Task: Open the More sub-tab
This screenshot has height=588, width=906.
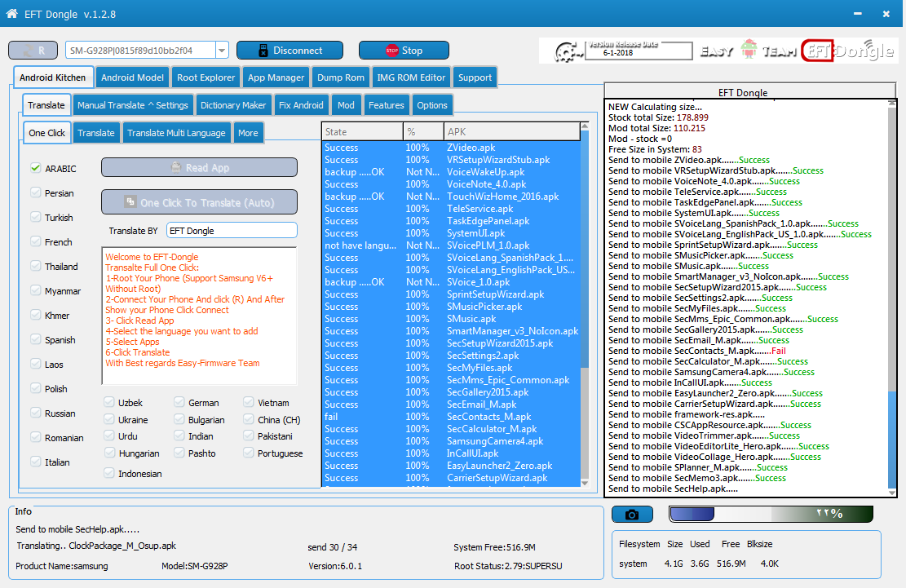Action: click(248, 133)
